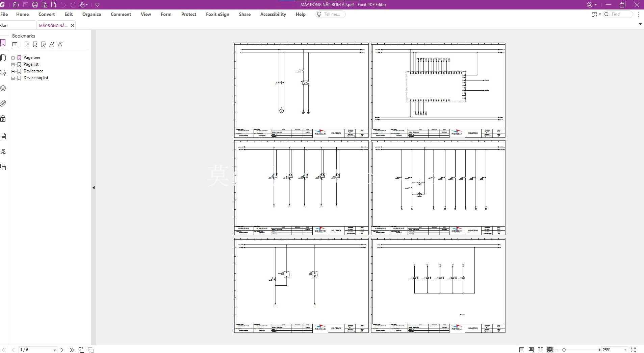
Task: Click the Tell me search box
Action: coord(330,14)
